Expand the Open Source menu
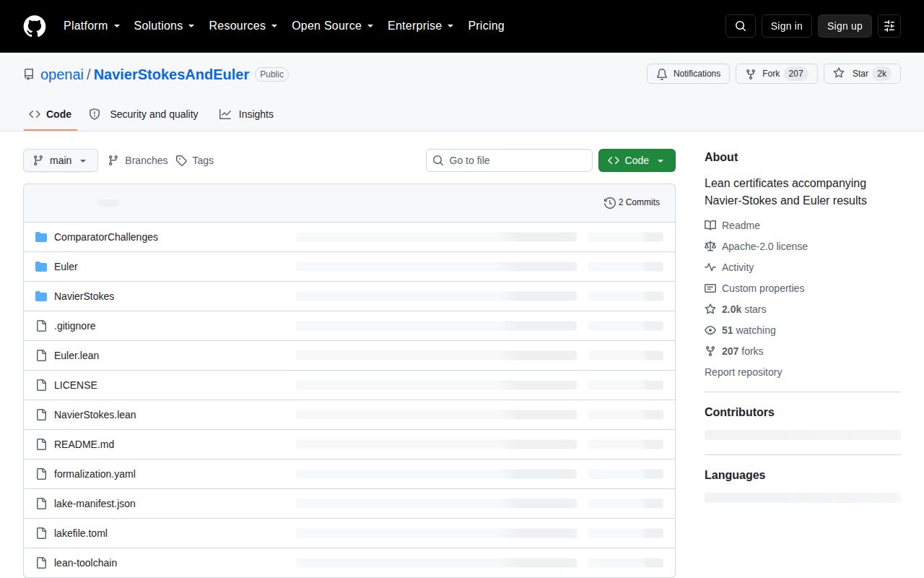This screenshot has width=924, height=578. click(x=333, y=26)
